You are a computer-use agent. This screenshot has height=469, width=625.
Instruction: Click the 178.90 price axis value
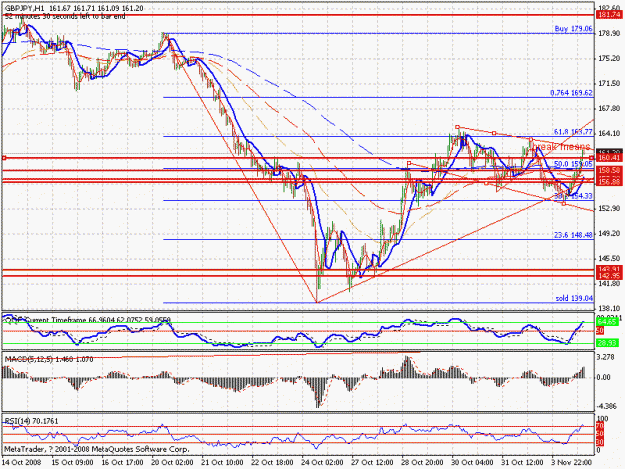pos(609,33)
